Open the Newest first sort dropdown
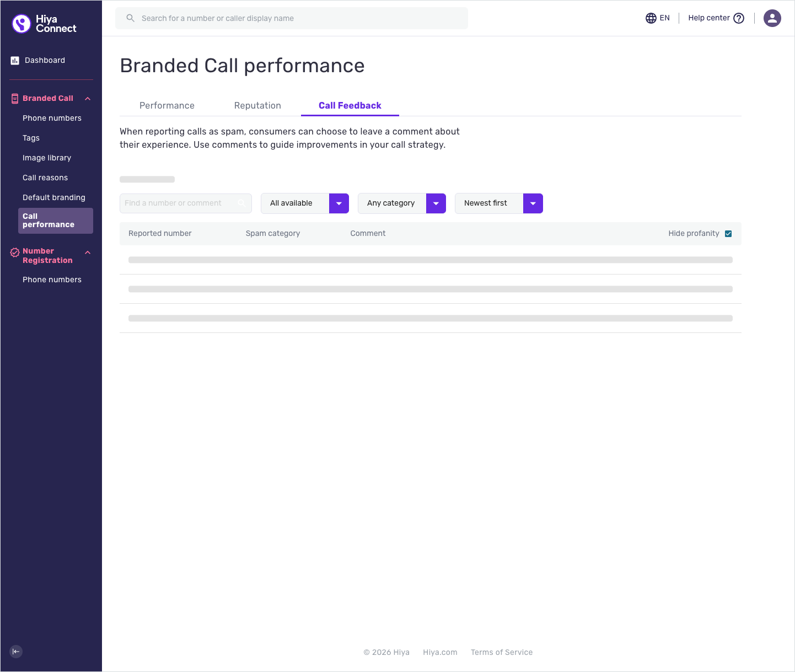 (499, 203)
